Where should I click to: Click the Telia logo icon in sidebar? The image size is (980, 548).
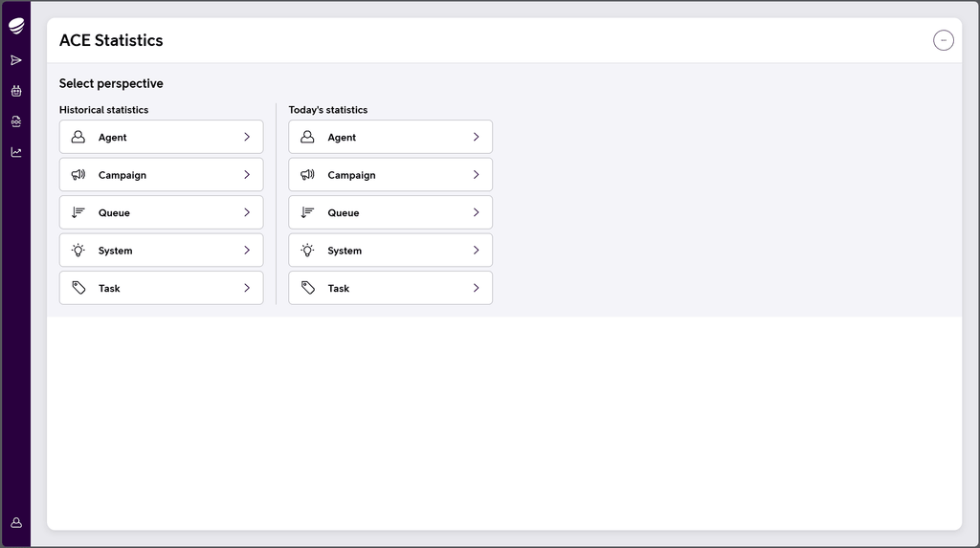pyautogui.click(x=16, y=26)
